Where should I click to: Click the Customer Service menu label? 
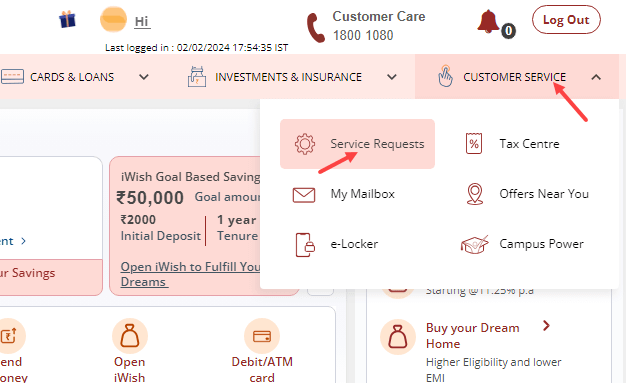coord(514,77)
